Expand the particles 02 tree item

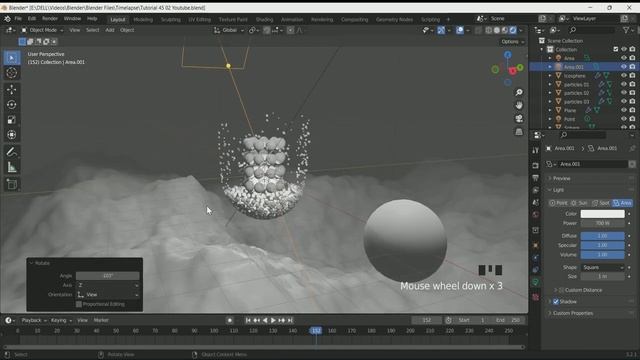(550, 93)
